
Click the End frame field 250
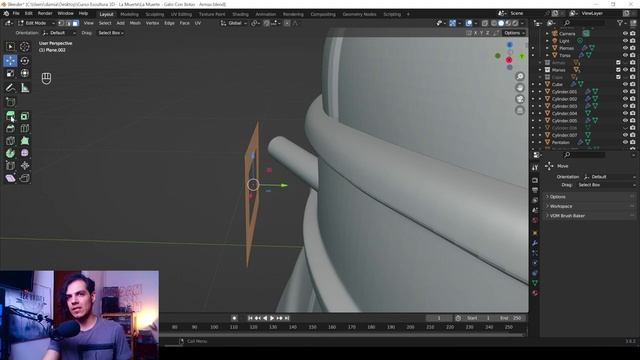tap(511, 318)
